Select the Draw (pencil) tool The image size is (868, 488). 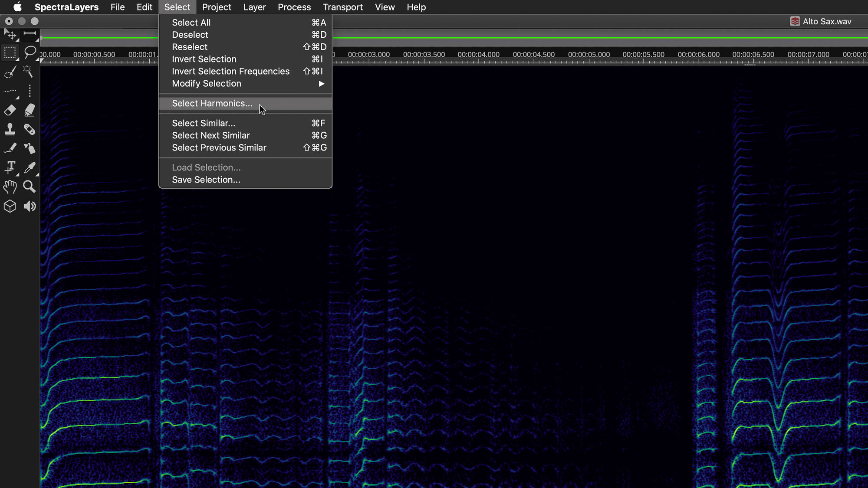(10, 148)
